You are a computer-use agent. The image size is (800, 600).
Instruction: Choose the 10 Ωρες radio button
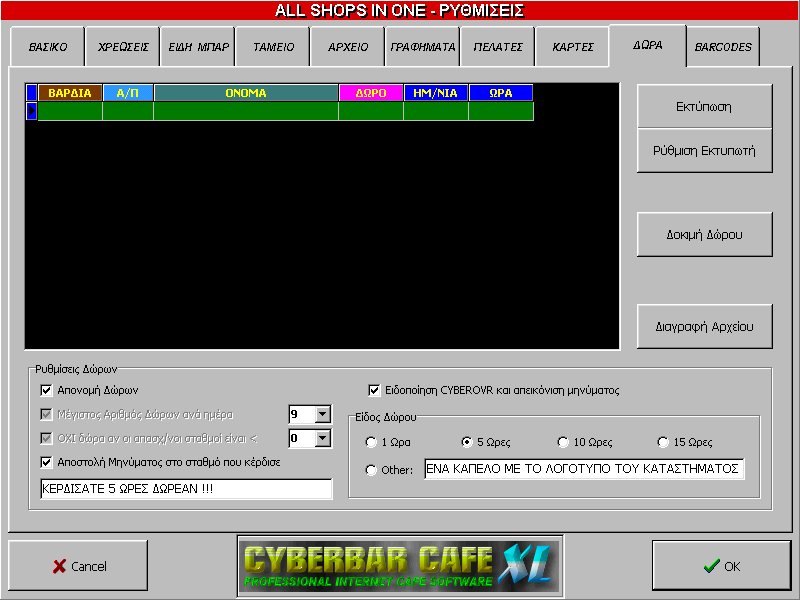click(x=564, y=442)
